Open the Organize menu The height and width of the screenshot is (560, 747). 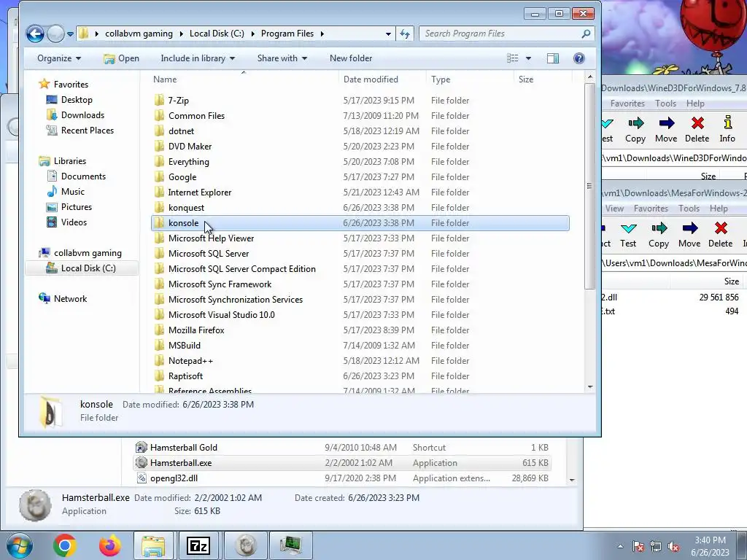(x=59, y=58)
